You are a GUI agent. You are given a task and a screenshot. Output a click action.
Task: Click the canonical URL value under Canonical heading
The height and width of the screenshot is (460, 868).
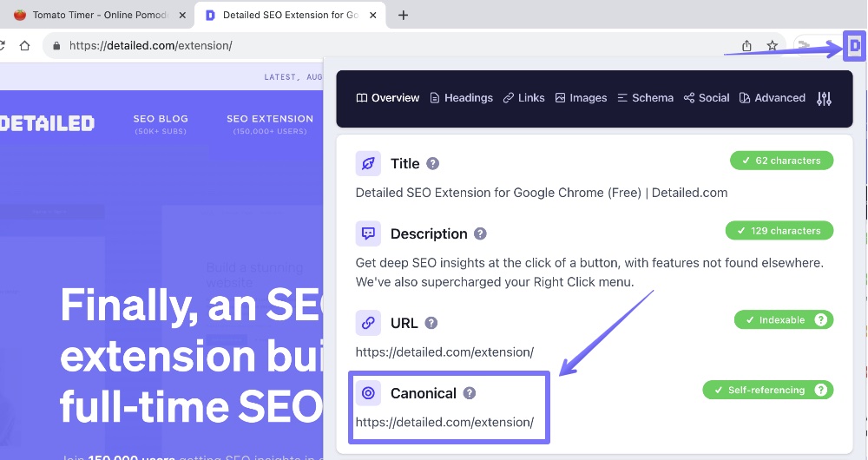point(444,423)
